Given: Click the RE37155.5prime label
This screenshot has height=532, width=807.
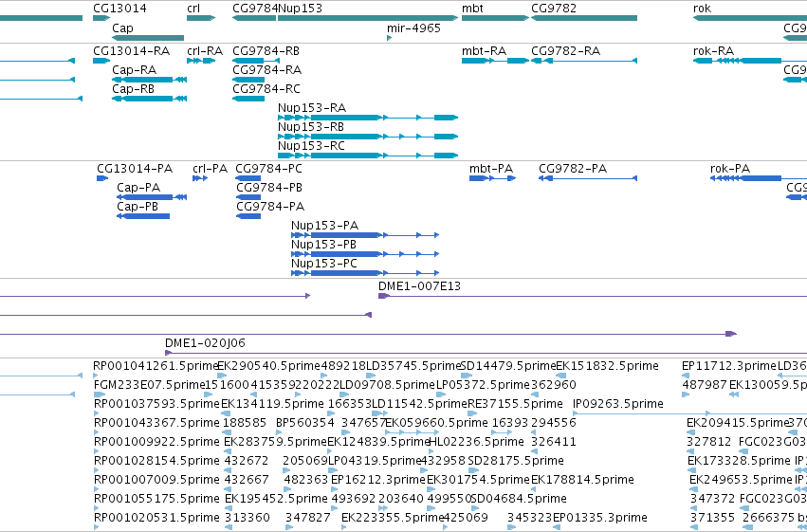Looking at the screenshot, I should pos(515,404).
